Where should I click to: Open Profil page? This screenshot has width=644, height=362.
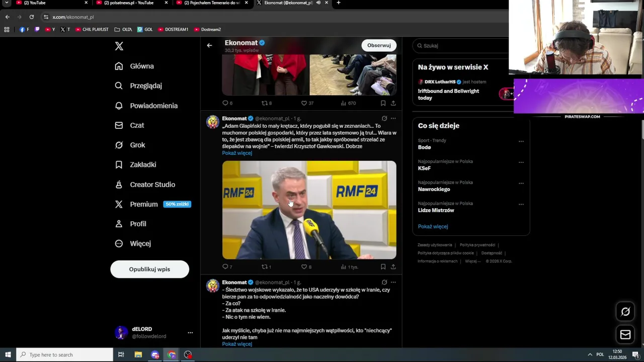[x=130, y=224]
